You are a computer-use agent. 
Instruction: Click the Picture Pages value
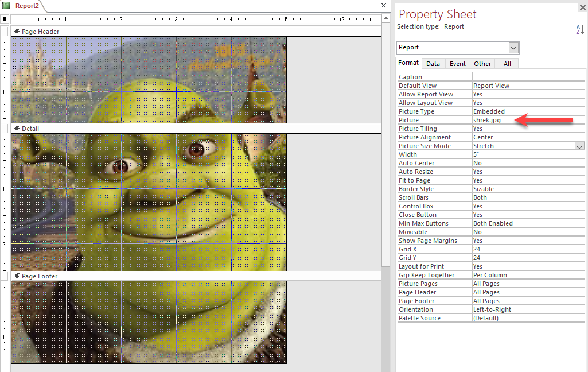coord(528,284)
